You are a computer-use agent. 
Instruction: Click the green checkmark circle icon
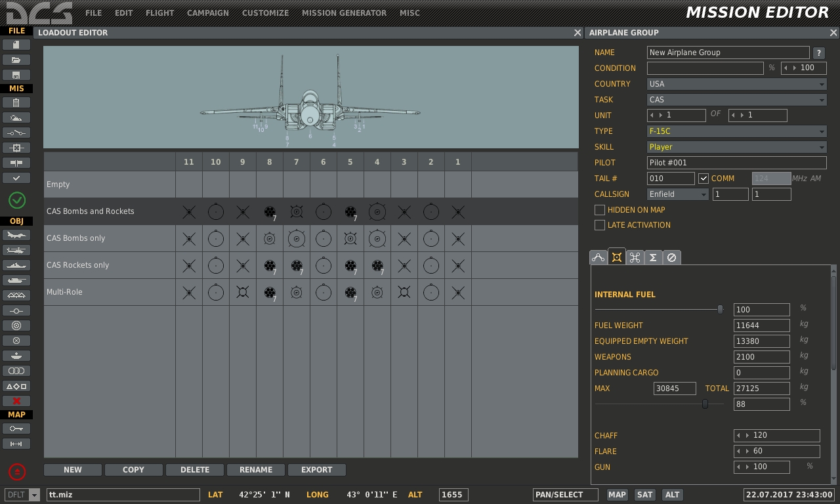[x=16, y=200]
